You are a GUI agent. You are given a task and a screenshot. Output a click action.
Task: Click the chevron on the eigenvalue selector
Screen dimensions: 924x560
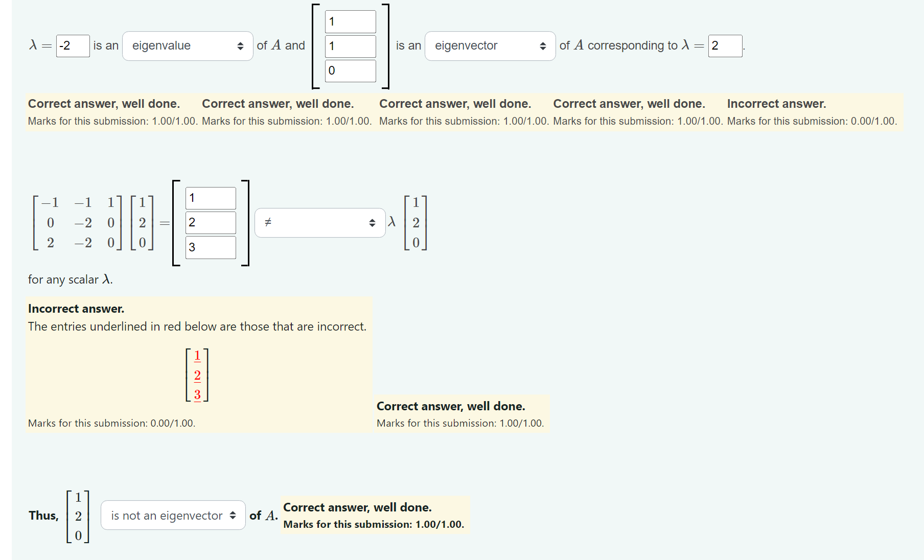coord(241,46)
